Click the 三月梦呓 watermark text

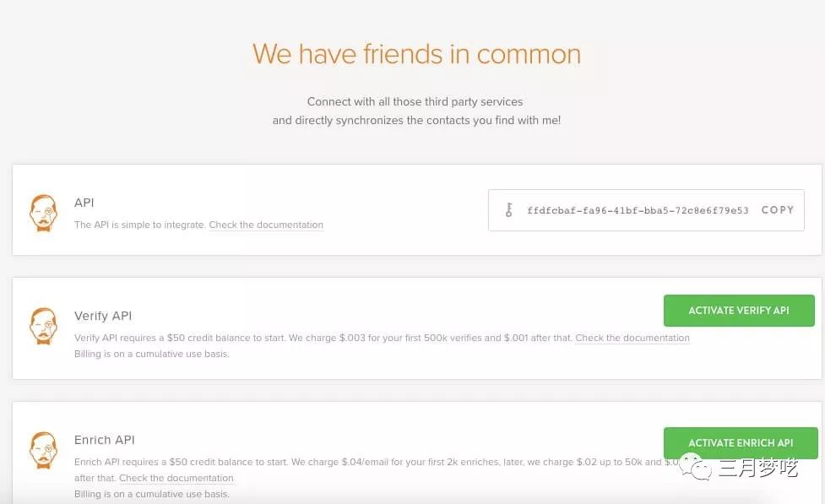tap(758, 469)
